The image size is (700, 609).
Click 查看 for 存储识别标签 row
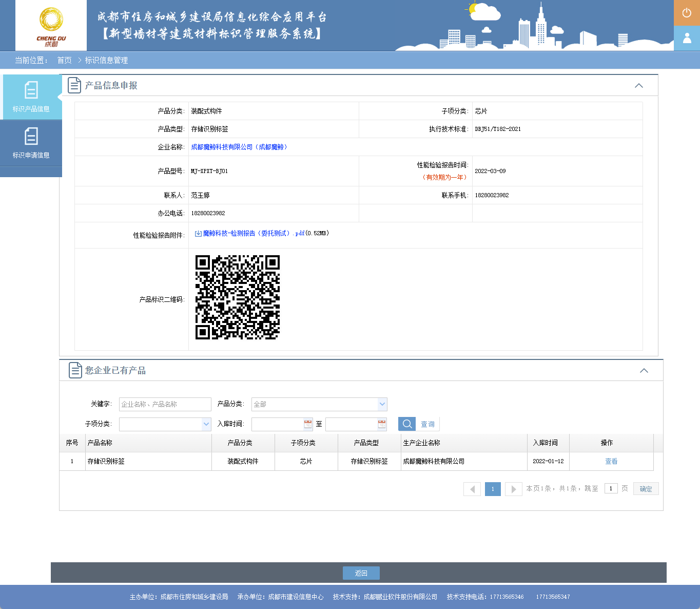[611, 461]
